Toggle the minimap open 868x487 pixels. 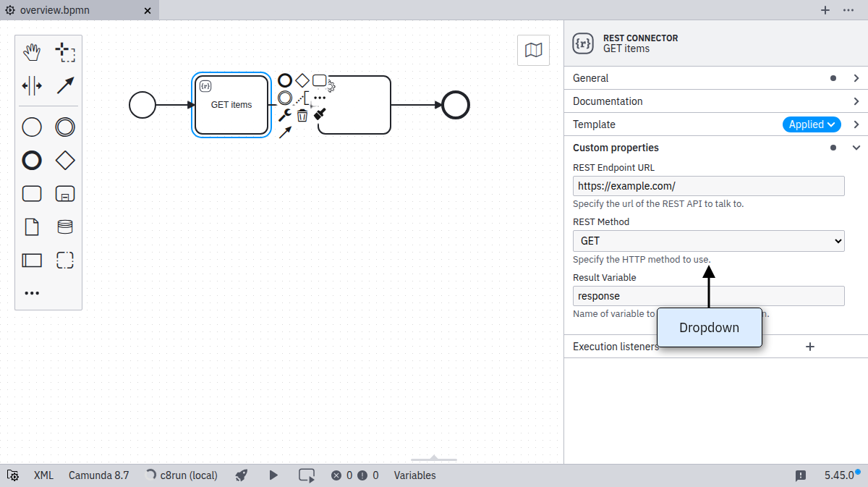(533, 50)
